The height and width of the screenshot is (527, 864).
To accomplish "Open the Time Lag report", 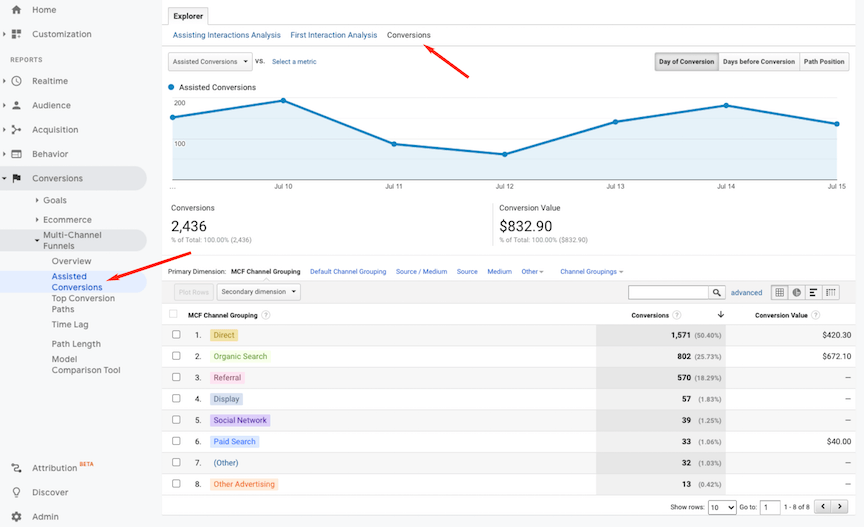I will point(70,325).
